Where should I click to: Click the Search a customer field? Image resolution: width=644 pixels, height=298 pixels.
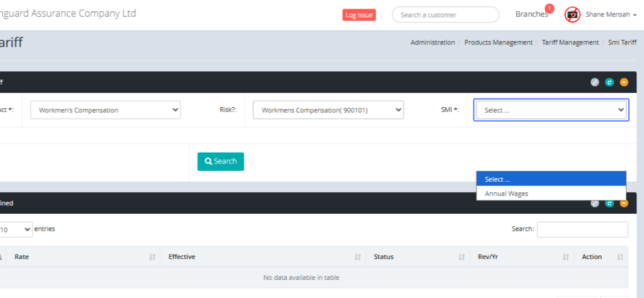[x=445, y=15]
